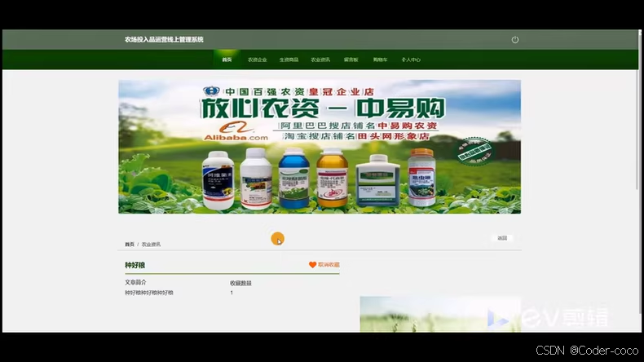Click the orange heart favorite icon
644x362 pixels.
pyautogui.click(x=312, y=265)
